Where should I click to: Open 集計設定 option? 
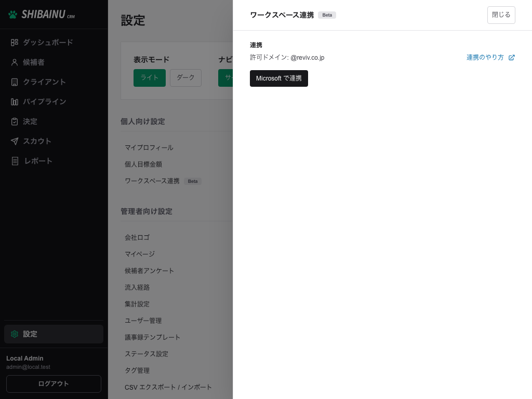(137, 304)
